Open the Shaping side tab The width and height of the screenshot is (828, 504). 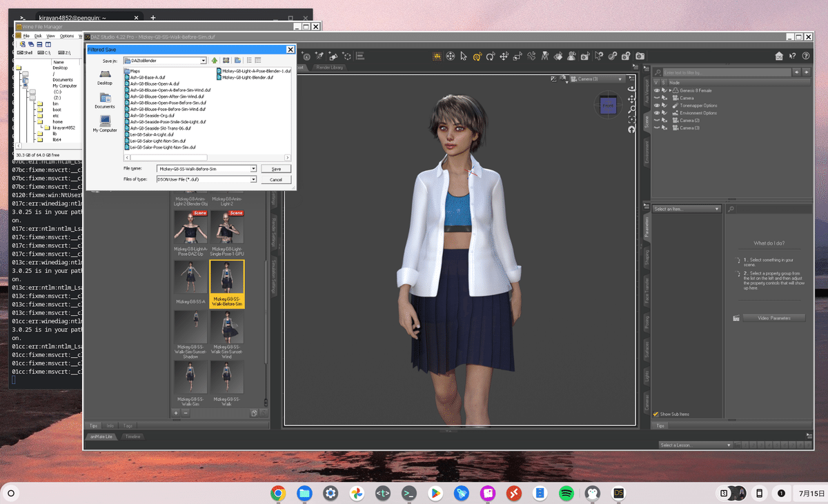click(x=647, y=259)
